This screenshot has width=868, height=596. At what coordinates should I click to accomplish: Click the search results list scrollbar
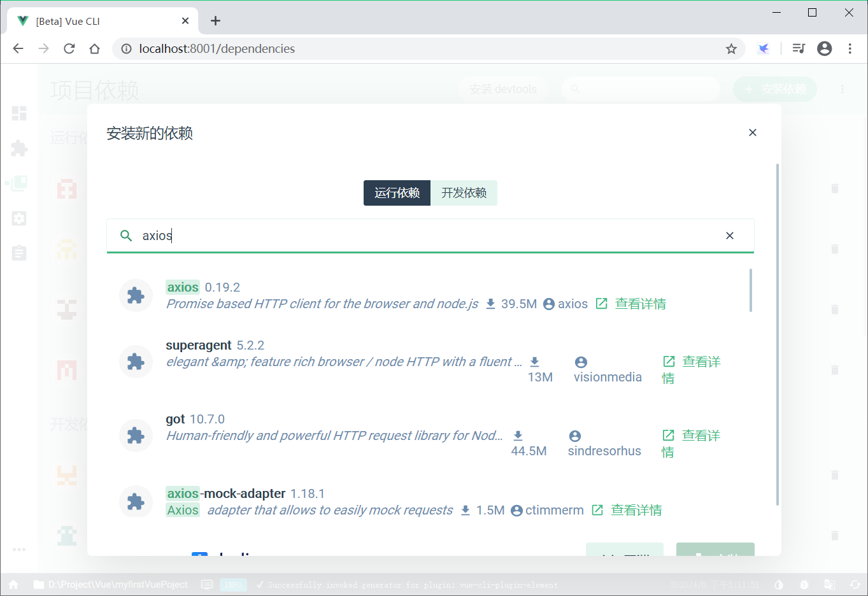(x=751, y=290)
